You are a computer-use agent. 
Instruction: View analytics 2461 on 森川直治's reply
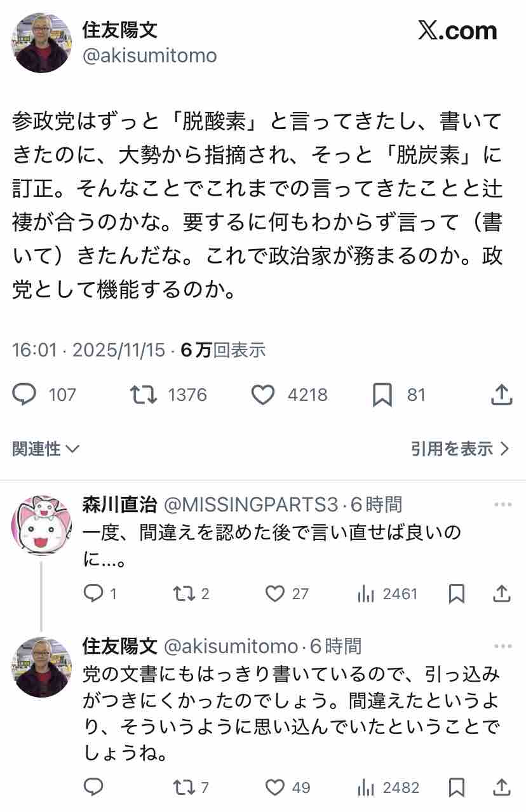pyautogui.click(x=387, y=594)
